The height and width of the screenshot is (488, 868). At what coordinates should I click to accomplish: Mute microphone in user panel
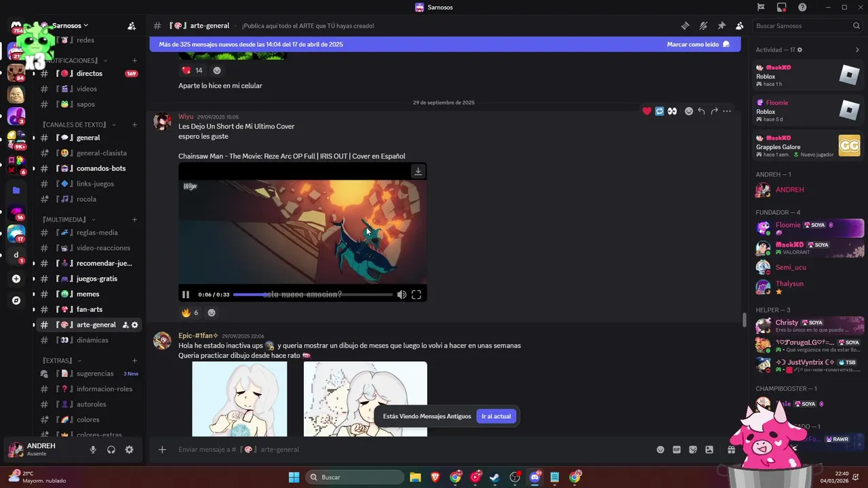pyautogui.click(x=93, y=449)
